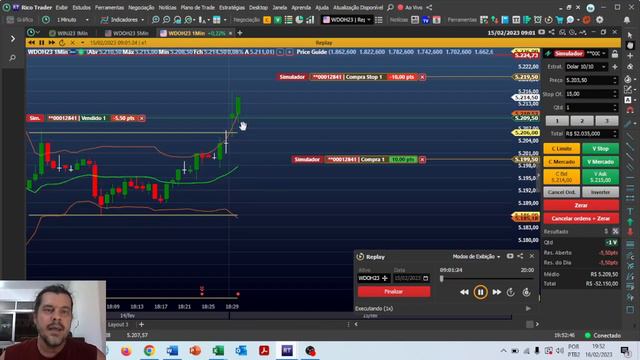Open the chat bubble icon in the toolbar

coord(570,20)
